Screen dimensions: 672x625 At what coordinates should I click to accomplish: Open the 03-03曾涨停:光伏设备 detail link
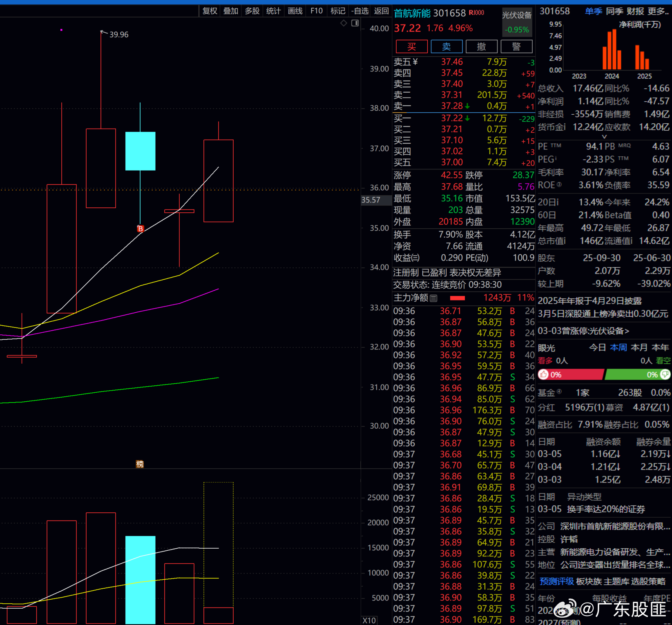pos(583,331)
